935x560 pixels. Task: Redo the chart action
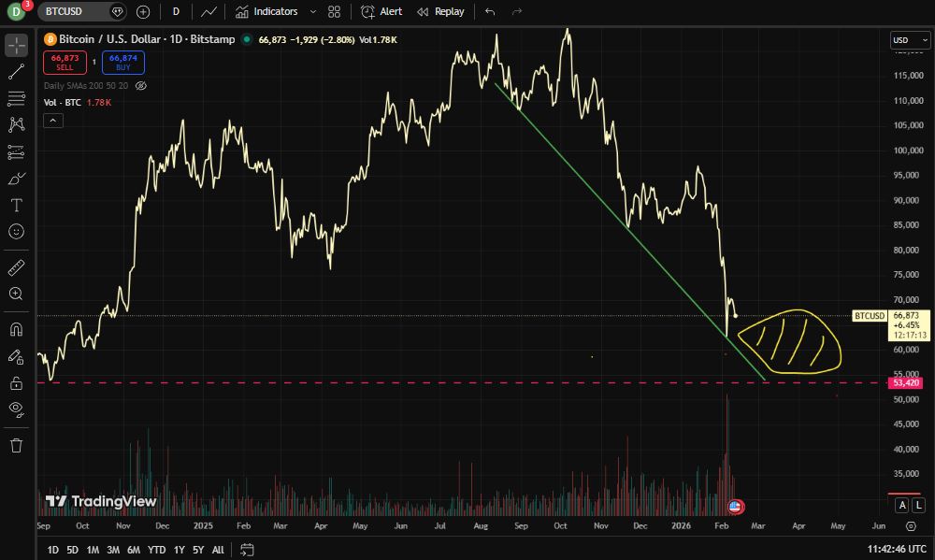click(x=517, y=11)
